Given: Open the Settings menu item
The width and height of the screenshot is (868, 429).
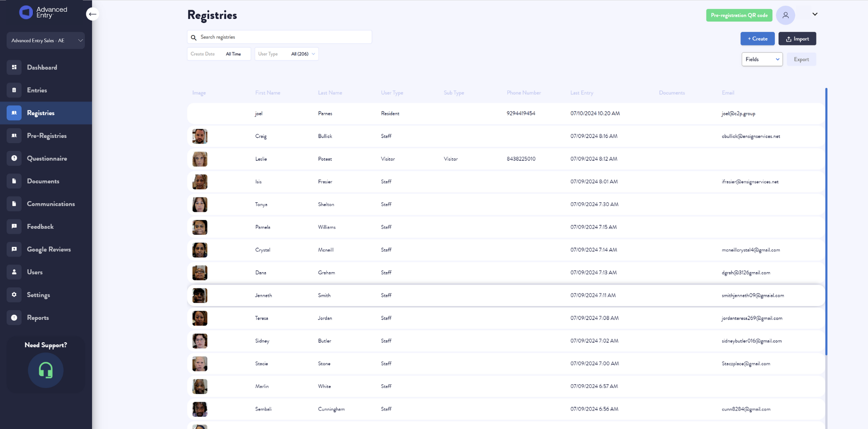Looking at the screenshot, I should coord(38,295).
